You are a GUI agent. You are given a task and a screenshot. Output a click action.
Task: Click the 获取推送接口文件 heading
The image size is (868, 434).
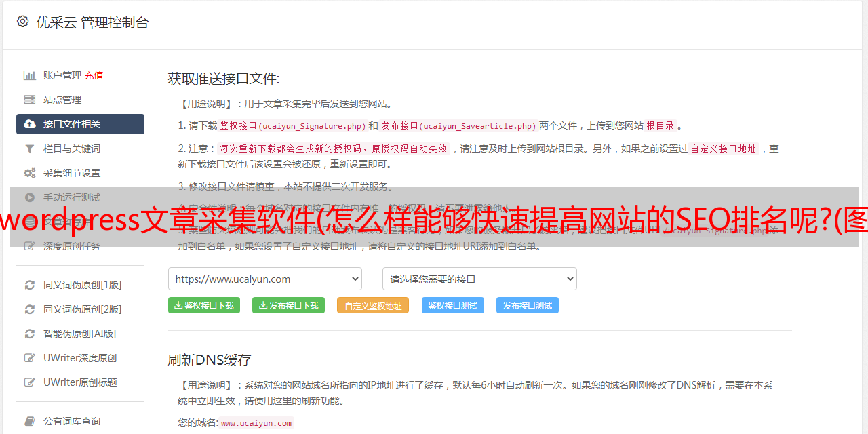click(224, 79)
